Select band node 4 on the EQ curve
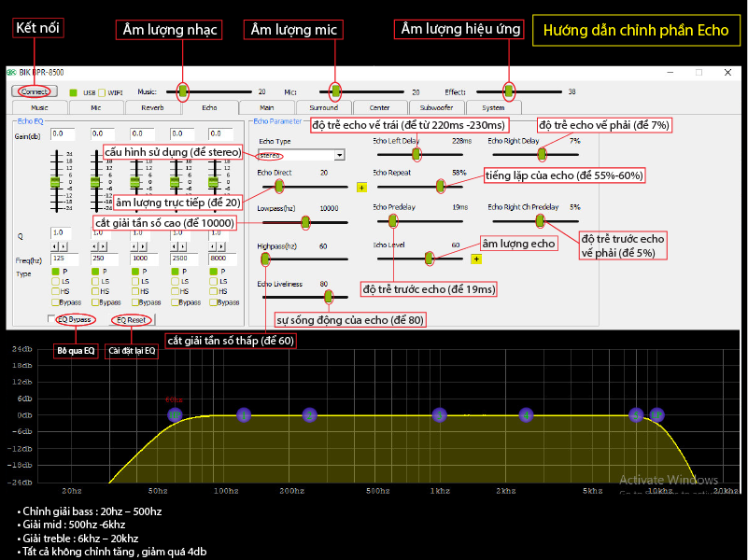Viewport: 748px width, 560px height. point(526,415)
